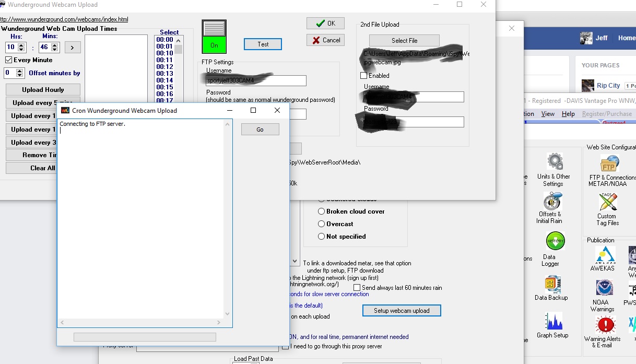Open Custom Tag Files icon

[x=608, y=202]
